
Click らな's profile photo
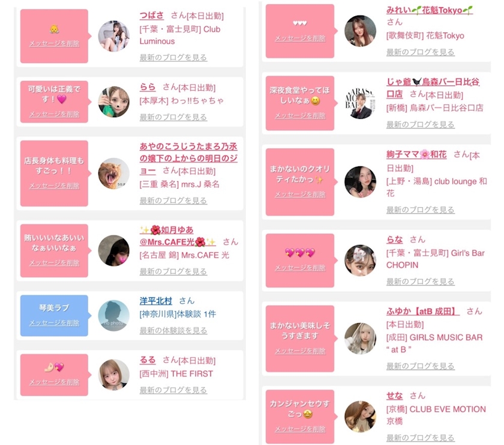[x=361, y=261]
